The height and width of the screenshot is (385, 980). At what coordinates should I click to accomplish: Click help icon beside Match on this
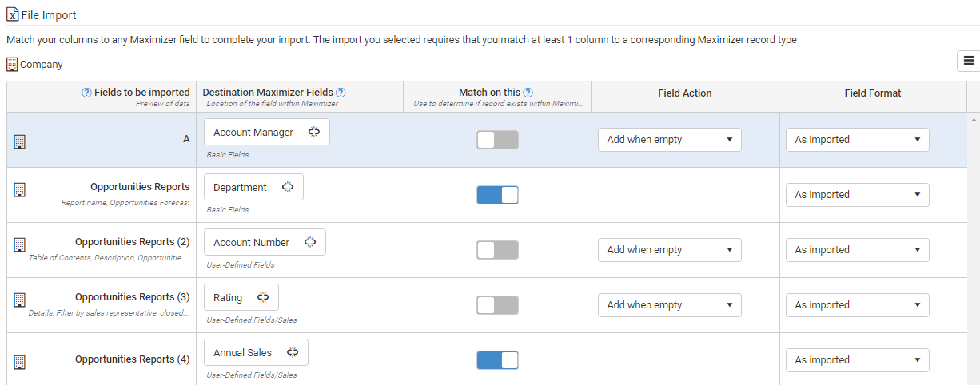tap(528, 93)
